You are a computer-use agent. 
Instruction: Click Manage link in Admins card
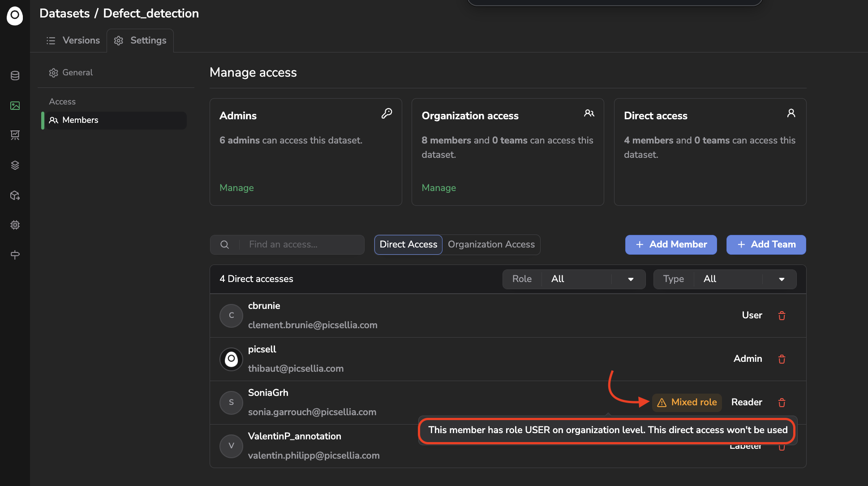pos(236,188)
